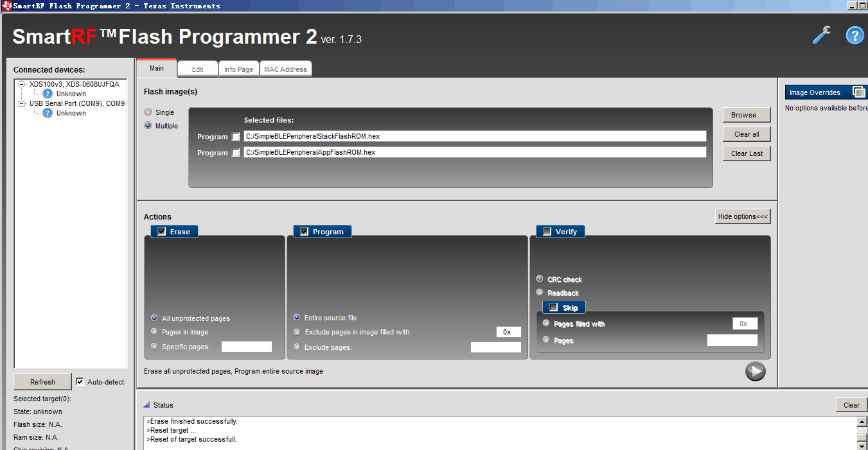Image resolution: width=868 pixels, height=450 pixels.
Task: Click the 'Flash size: N.A.' text
Action: pos(38,424)
